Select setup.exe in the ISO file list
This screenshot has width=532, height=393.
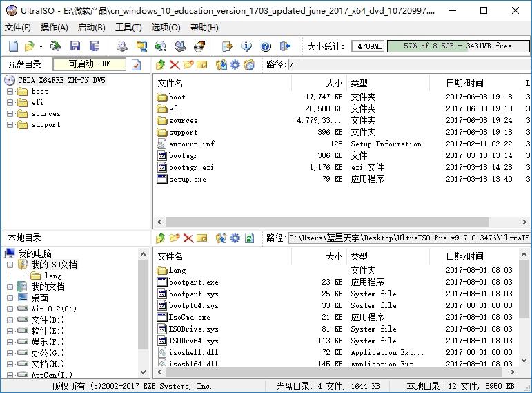pos(187,180)
